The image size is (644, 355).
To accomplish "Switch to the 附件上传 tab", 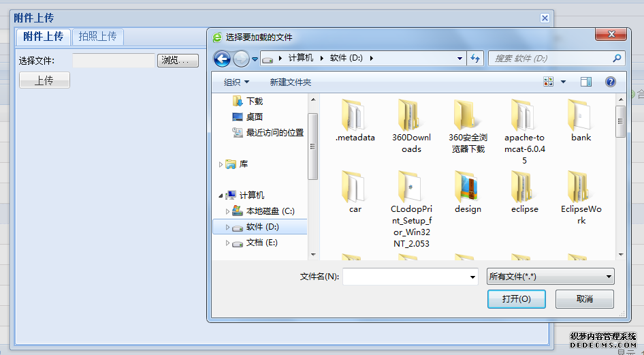I will pos(43,37).
